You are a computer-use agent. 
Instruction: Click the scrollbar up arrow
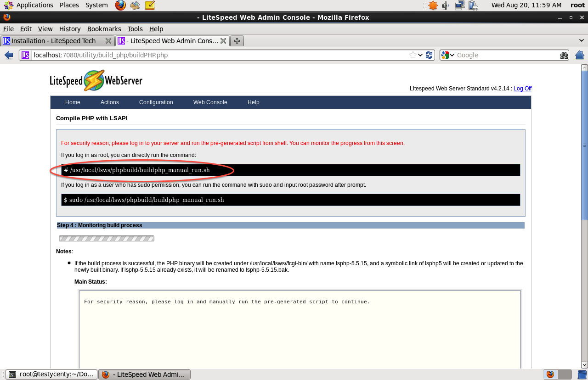(x=584, y=67)
